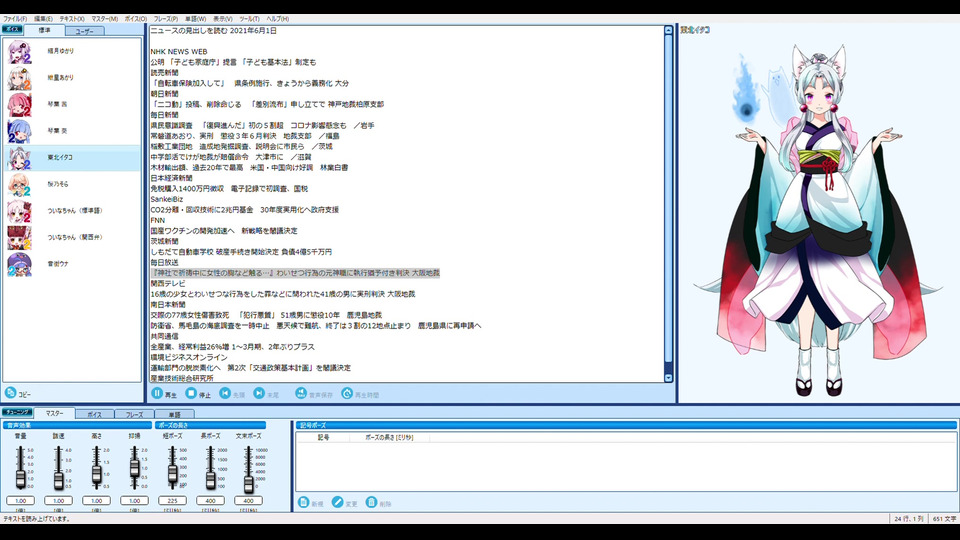This screenshot has height=540, width=960.
Task: Click the text editor scrollbar down arrow
Action: [x=668, y=378]
